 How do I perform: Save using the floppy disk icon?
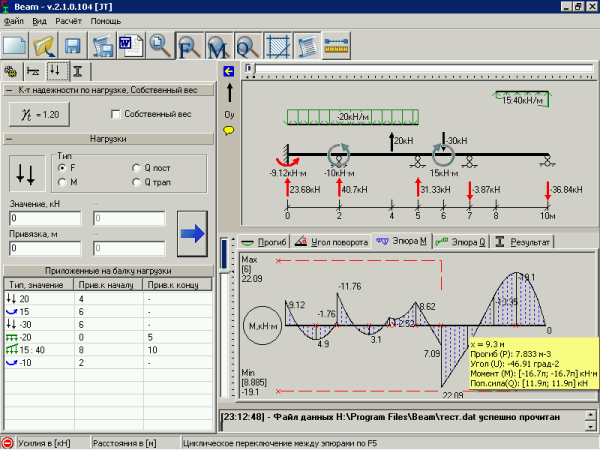(73, 46)
